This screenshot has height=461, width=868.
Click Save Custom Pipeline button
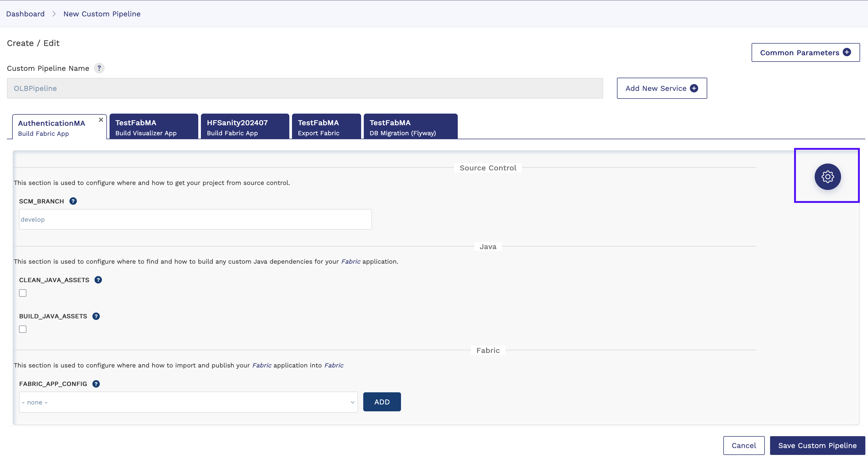817,445
